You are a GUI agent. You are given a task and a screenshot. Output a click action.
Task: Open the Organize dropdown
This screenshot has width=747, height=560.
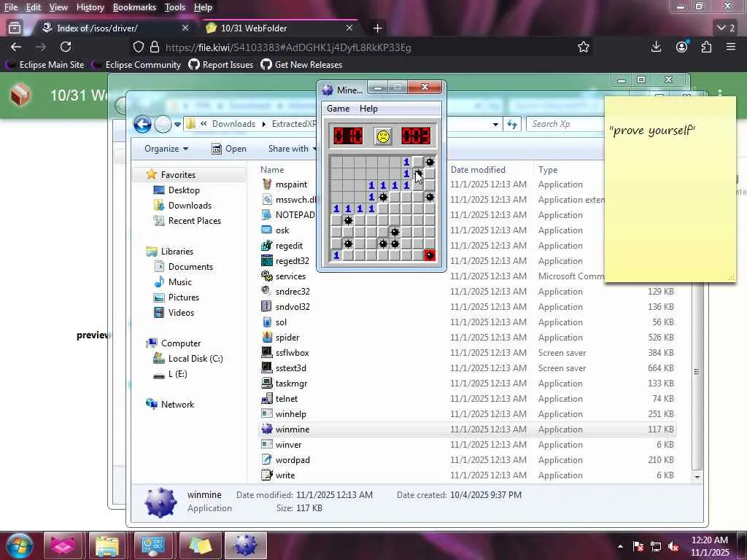click(166, 149)
